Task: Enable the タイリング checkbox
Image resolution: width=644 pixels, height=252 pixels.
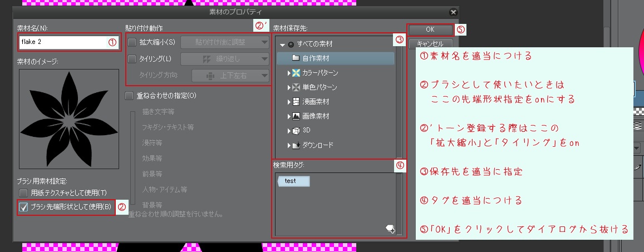Action: pyautogui.click(x=132, y=59)
